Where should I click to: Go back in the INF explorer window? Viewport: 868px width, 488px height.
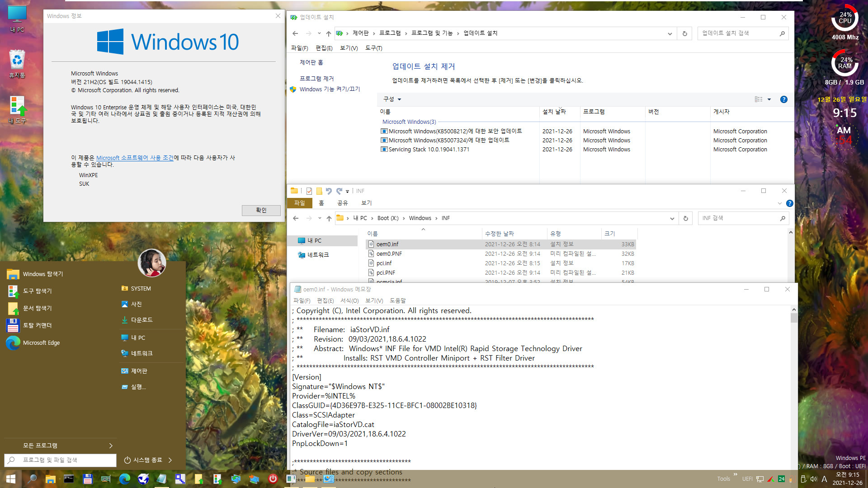coord(296,218)
